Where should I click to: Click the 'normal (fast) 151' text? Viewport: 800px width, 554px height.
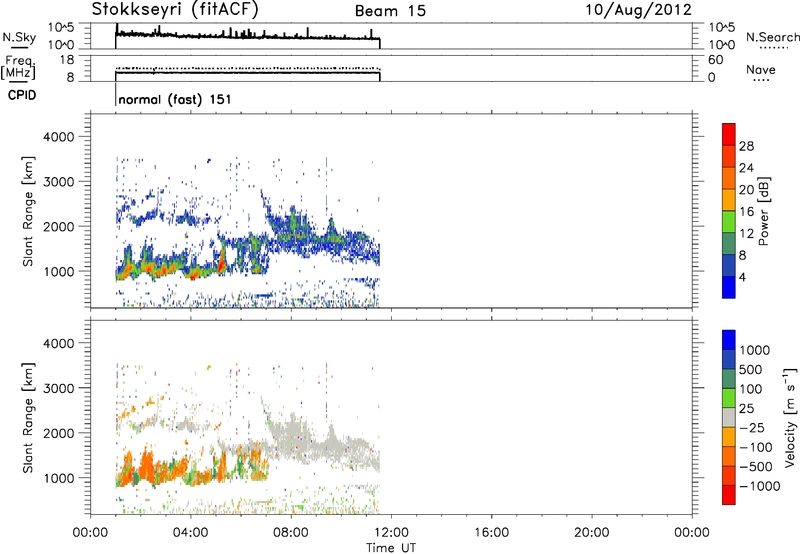click(174, 100)
